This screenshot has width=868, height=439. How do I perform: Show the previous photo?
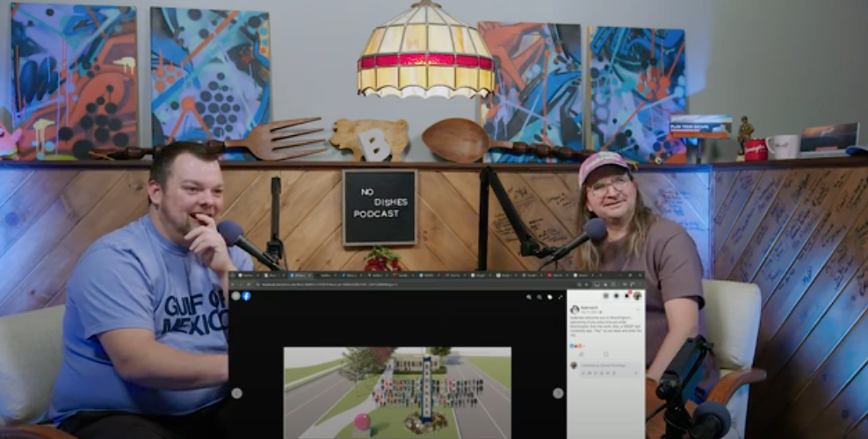tap(236, 392)
